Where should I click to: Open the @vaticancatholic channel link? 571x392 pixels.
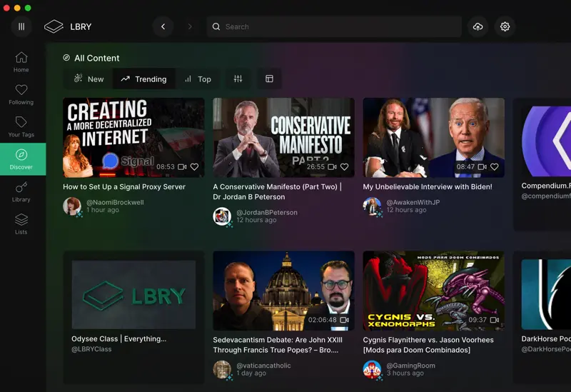[x=263, y=366]
